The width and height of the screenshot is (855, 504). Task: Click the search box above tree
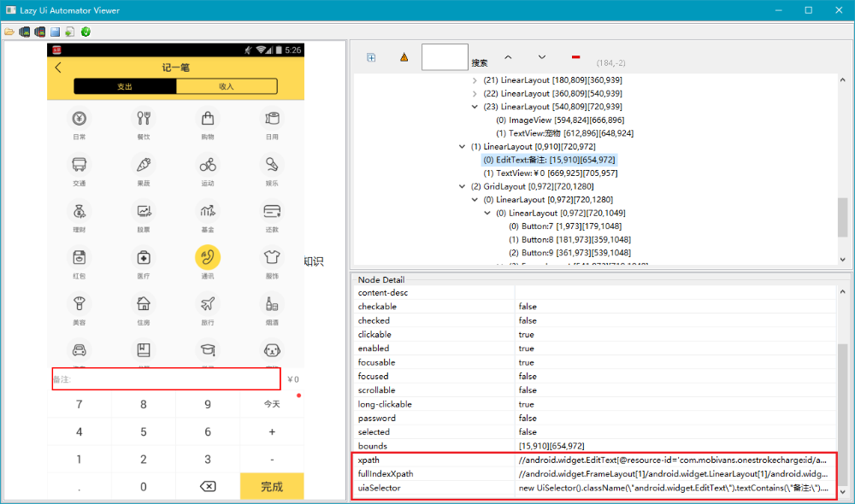(x=445, y=56)
